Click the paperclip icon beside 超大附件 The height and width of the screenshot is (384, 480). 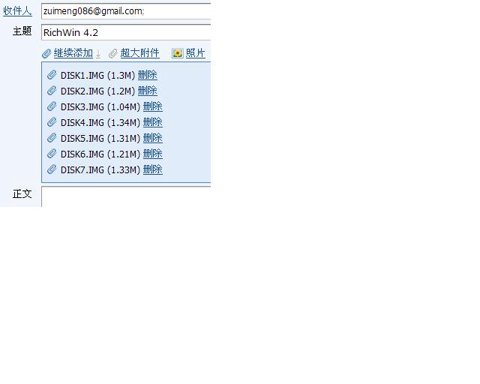113,53
